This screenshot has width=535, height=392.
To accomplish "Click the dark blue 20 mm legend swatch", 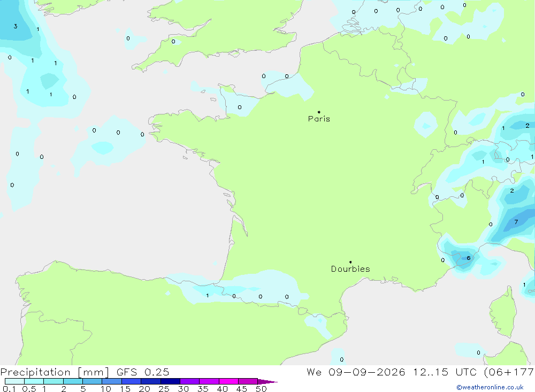I will 150,381.
